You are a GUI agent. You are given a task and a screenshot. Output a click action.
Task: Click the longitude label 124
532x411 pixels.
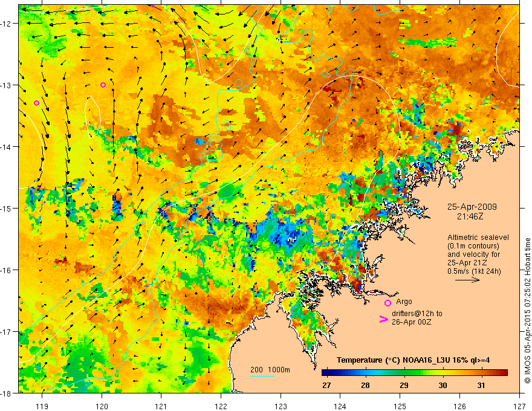point(340,406)
